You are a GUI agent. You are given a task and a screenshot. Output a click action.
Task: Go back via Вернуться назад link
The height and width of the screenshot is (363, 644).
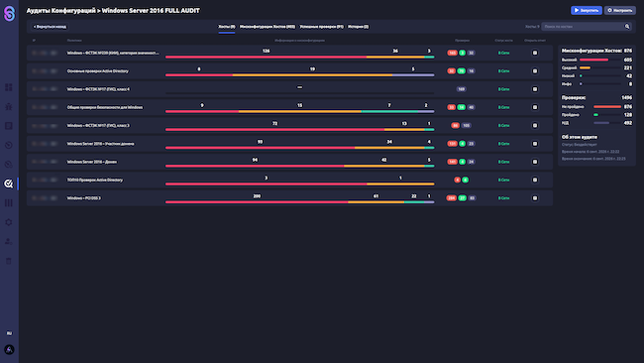click(50, 27)
